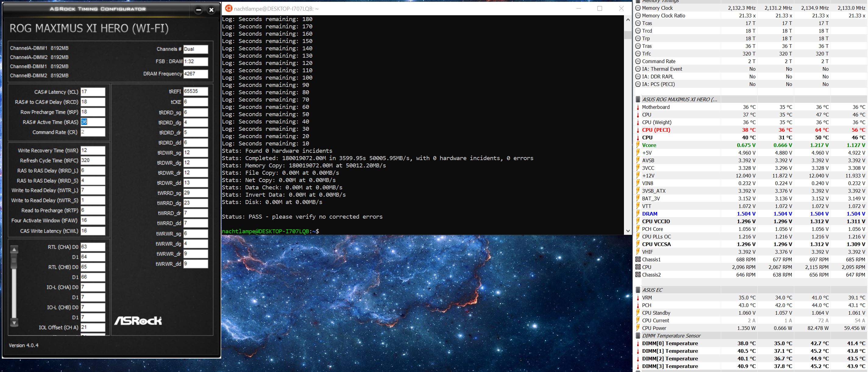This screenshot has height=372, width=868.
Task: Maximize the Ubuntu terminal window
Action: (x=600, y=9)
